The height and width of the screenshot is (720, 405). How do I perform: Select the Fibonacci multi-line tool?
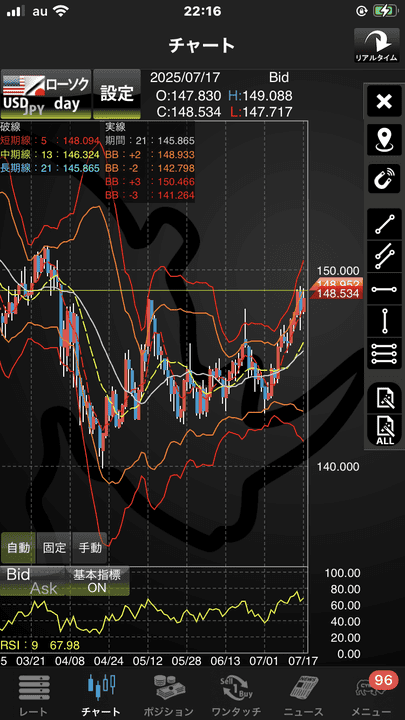tap(384, 353)
